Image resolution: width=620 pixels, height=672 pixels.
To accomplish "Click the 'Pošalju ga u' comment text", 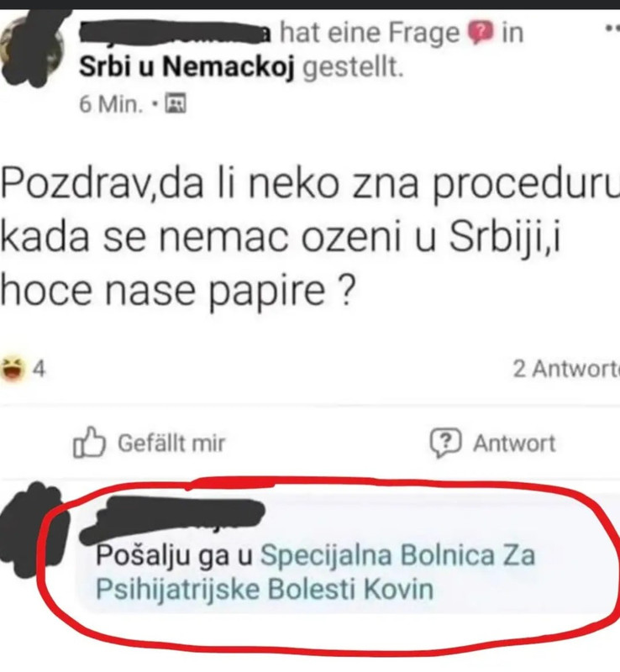I will pos(174,556).
